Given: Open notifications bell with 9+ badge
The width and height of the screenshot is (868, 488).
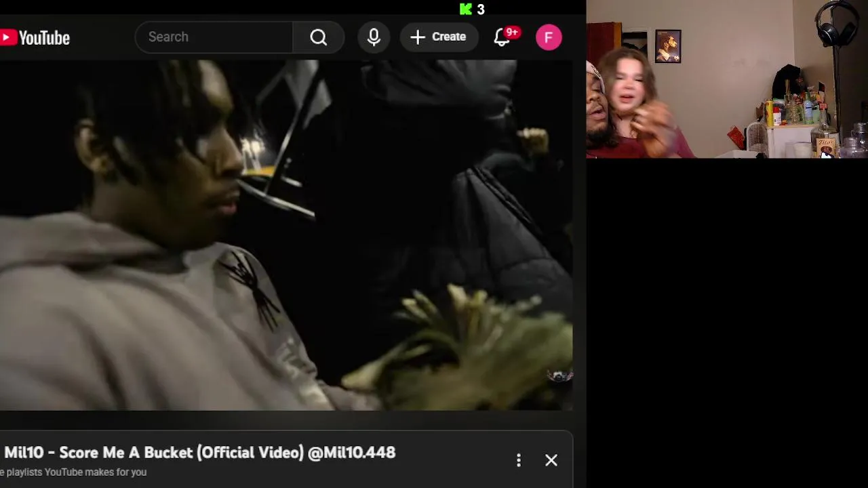Looking at the screenshot, I should [x=502, y=37].
